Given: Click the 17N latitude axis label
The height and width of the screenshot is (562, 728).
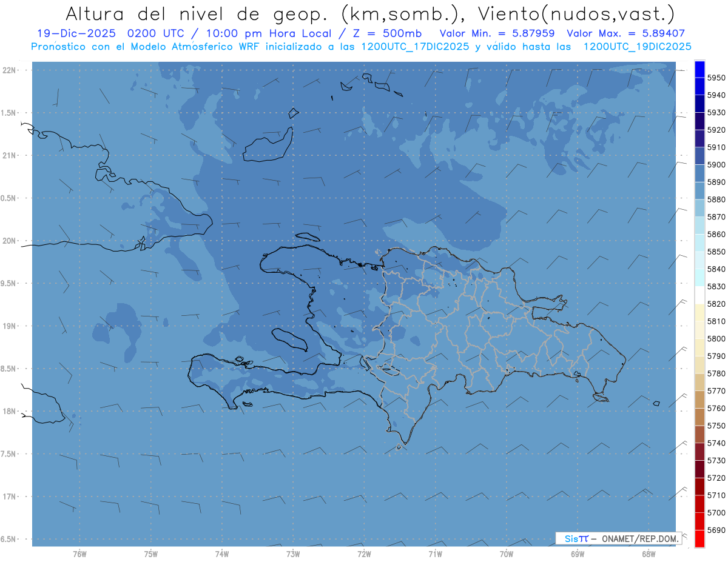Looking at the screenshot, I should (10, 497).
